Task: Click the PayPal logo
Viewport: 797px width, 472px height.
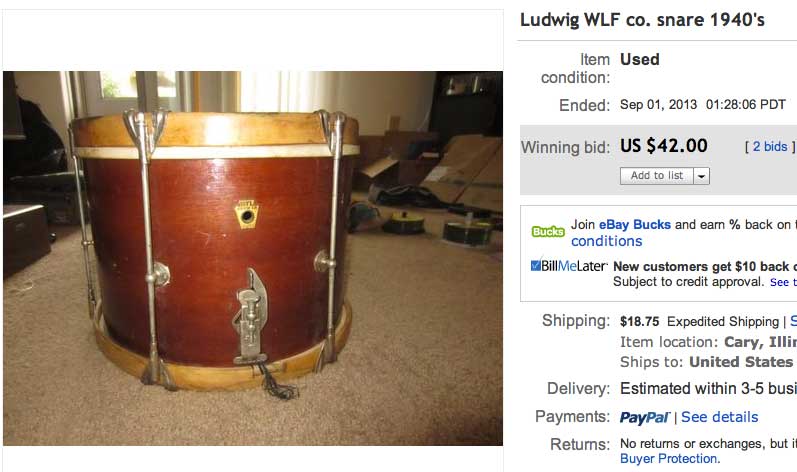Action: pos(645,418)
